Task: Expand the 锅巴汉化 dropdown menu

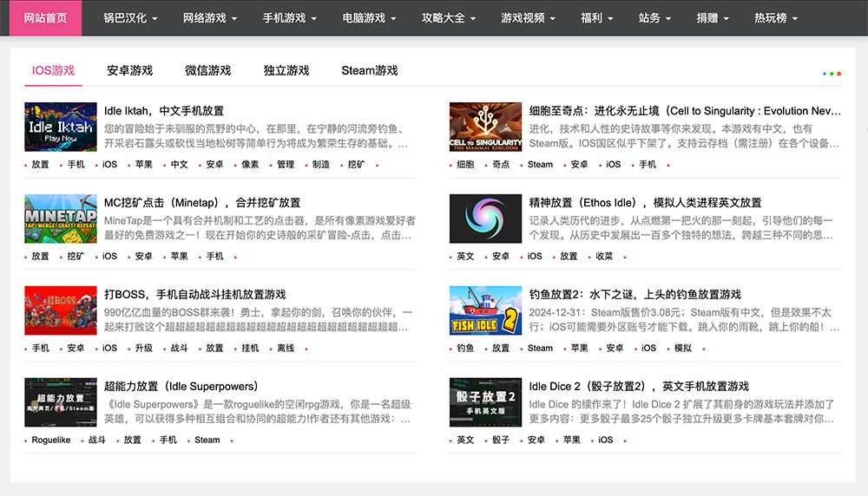Action: (x=130, y=17)
